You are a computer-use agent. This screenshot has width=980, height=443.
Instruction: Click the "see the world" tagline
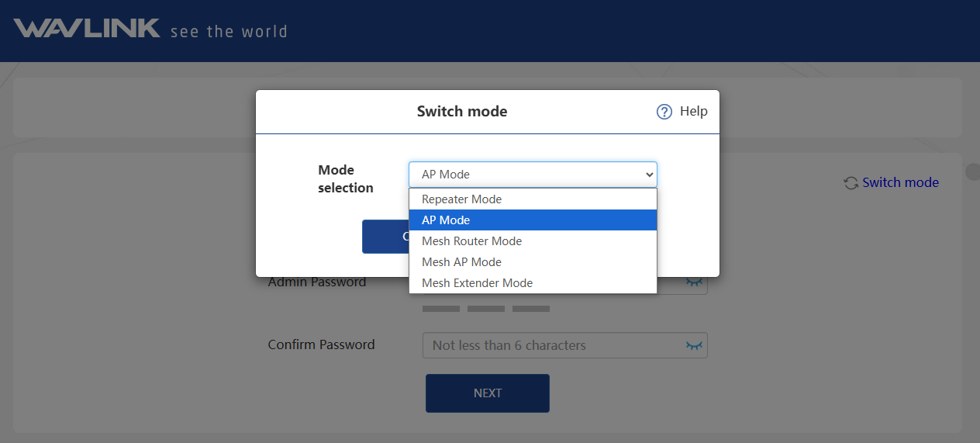[229, 32]
